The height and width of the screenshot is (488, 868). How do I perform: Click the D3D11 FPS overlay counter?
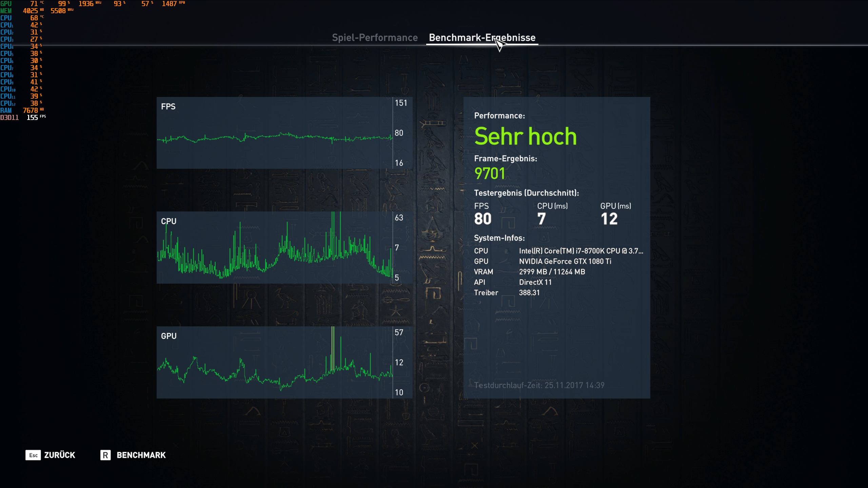pos(32,118)
